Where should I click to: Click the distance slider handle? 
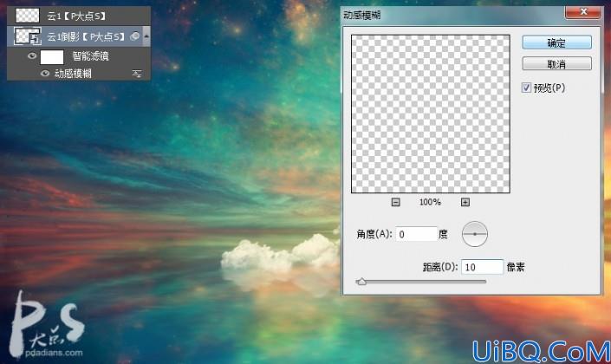[361, 282]
